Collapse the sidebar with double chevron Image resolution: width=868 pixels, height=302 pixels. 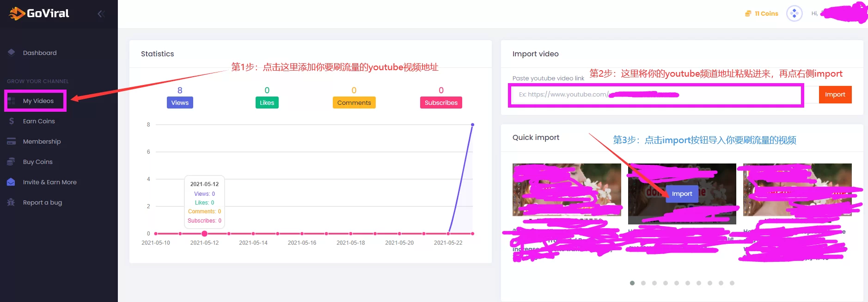pos(101,14)
